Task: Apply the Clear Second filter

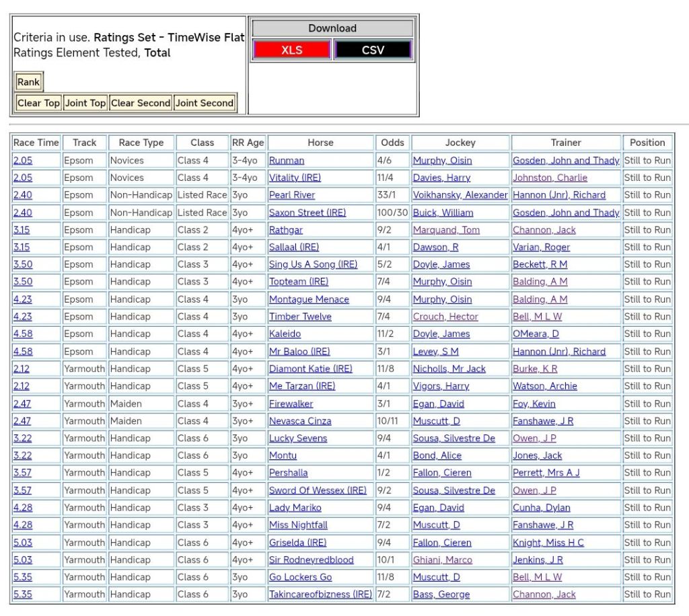Action: click(x=141, y=103)
